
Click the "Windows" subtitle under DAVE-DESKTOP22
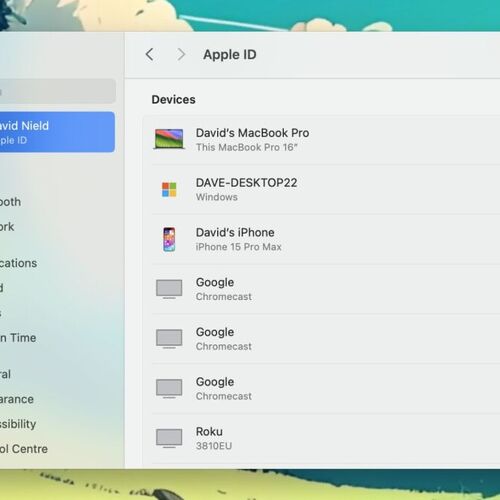pos(217,197)
